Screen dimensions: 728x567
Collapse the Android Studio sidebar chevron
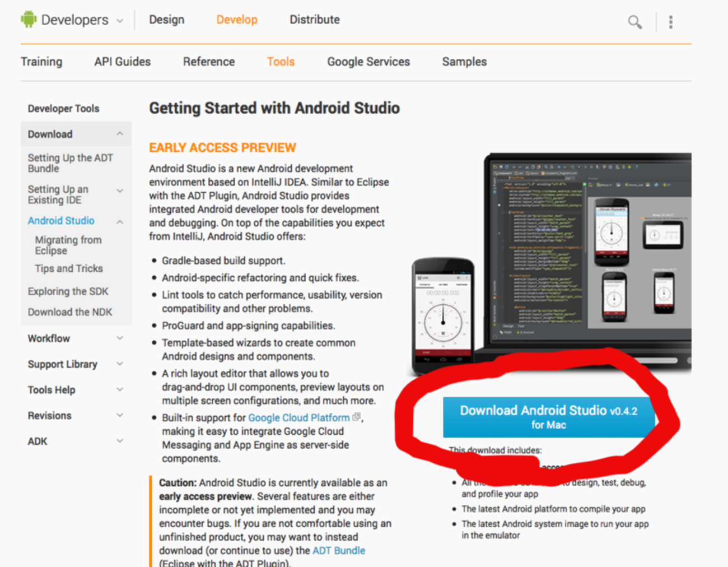120,222
